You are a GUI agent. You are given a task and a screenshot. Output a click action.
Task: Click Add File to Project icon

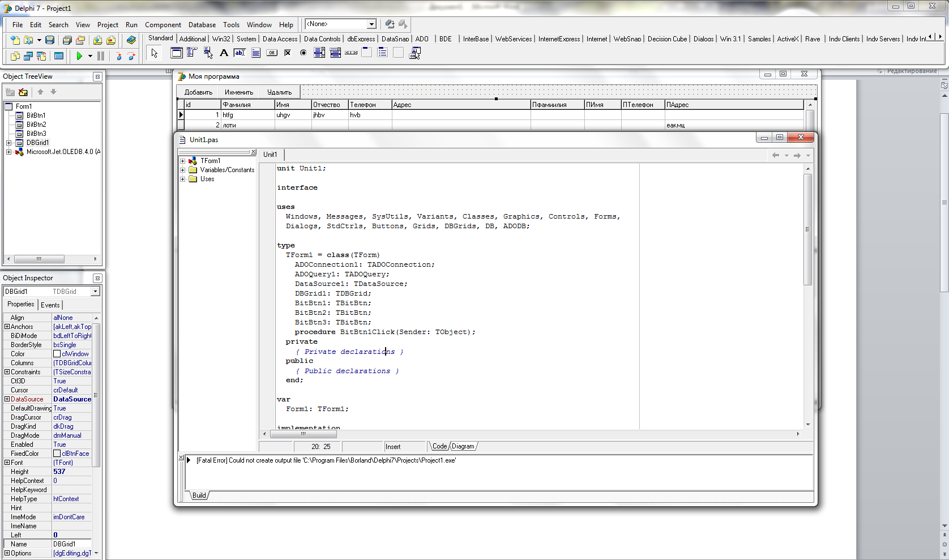98,40
